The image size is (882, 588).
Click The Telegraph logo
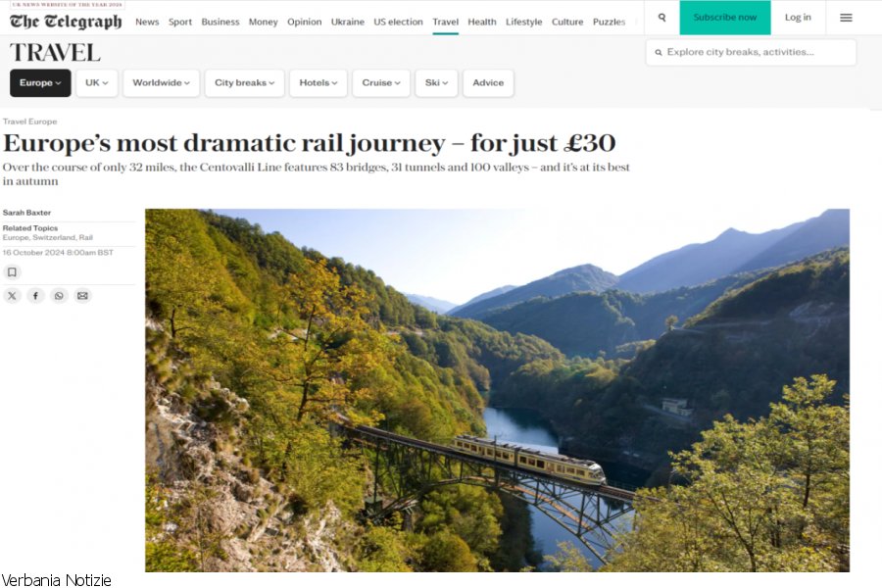click(x=66, y=22)
